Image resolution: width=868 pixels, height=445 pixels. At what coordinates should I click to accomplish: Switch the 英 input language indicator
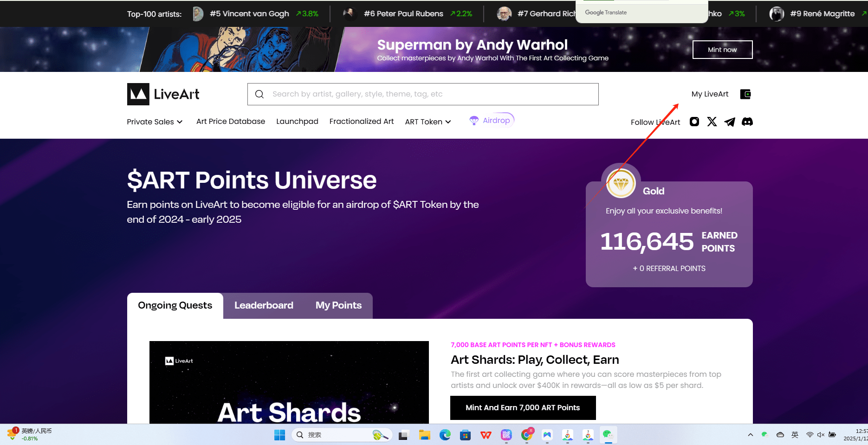coord(795,435)
